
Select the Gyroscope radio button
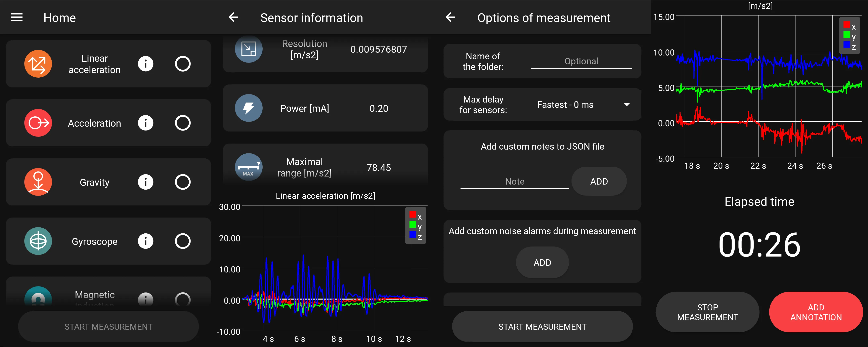(x=183, y=241)
